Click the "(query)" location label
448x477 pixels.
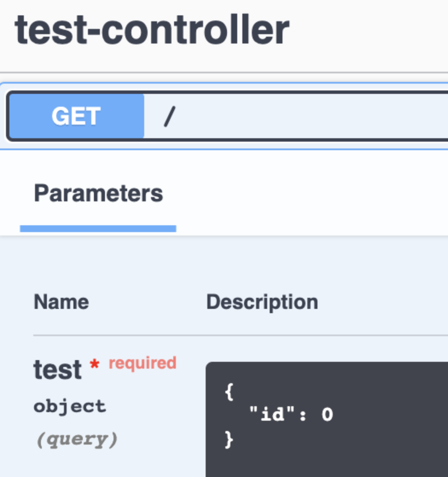coord(76,439)
